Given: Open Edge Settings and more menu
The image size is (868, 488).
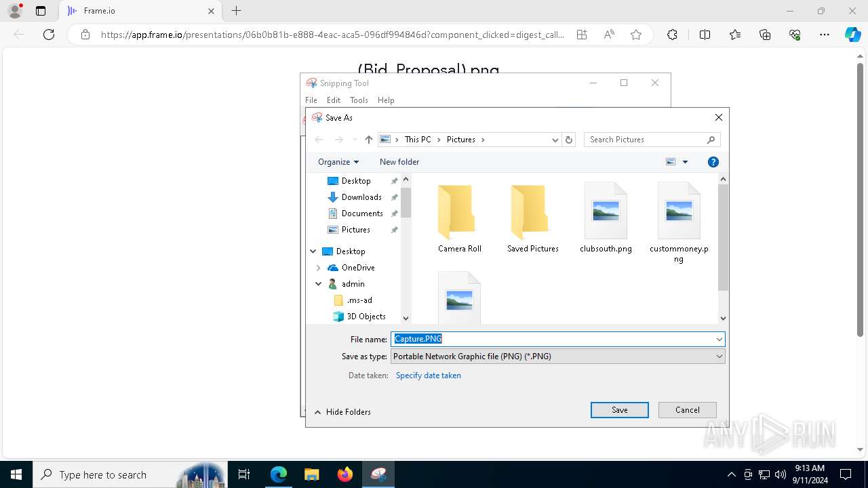Looking at the screenshot, I should [x=825, y=35].
